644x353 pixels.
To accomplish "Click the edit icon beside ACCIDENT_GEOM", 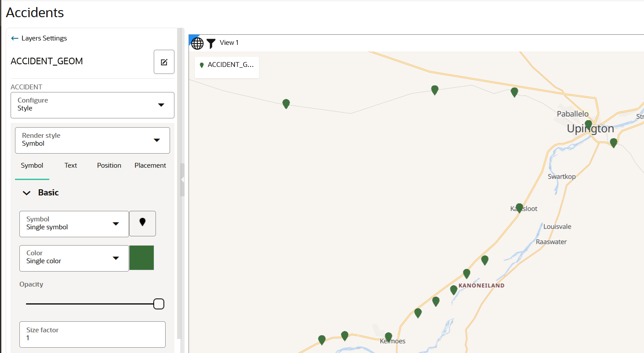I will (164, 62).
